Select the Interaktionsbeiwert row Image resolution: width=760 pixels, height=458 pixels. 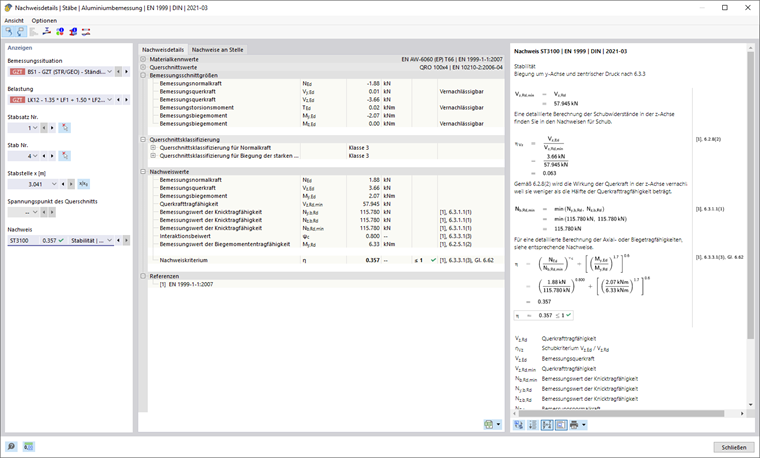click(326, 236)
